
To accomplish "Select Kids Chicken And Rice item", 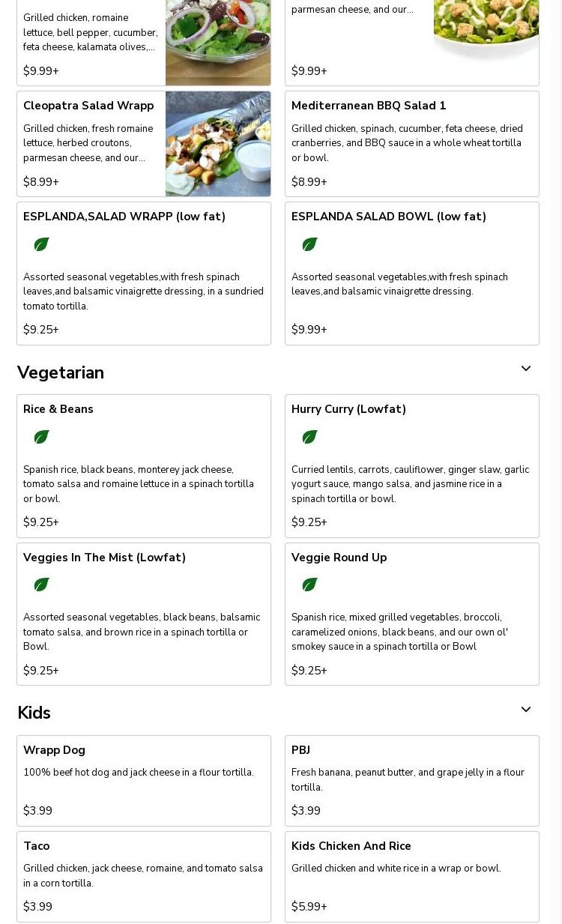I will pos(412,877).
